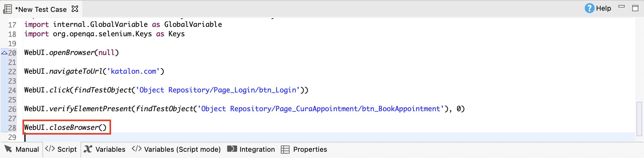Close the New Test Case tab

75,9
